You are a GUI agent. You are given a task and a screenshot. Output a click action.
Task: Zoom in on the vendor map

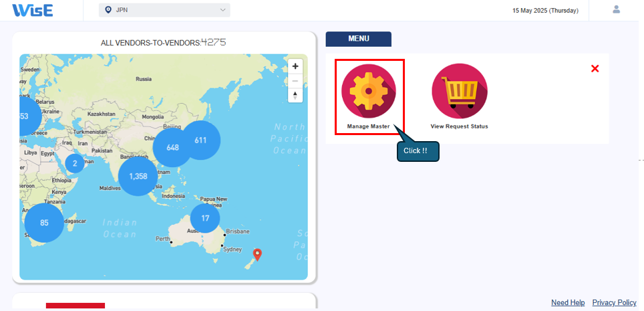(x=295, y=66)
